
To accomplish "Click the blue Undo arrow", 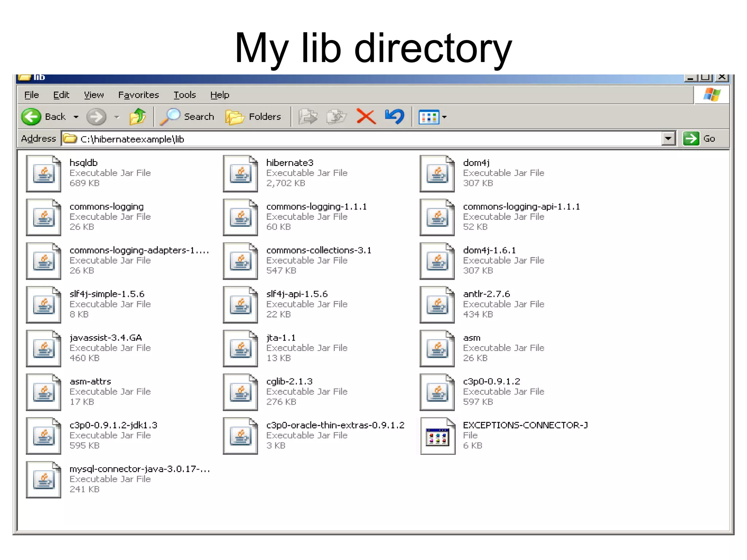I will 395,117.
